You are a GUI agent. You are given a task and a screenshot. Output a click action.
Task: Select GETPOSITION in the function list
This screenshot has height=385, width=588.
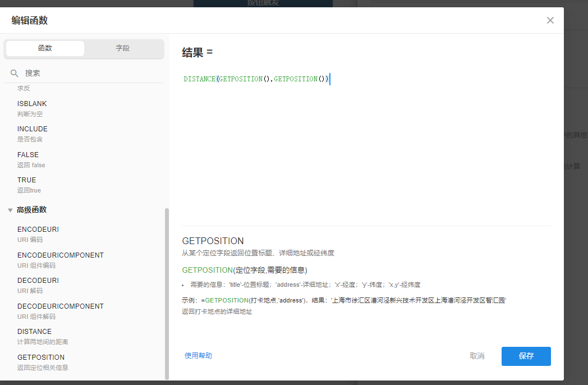click(40, 357)
